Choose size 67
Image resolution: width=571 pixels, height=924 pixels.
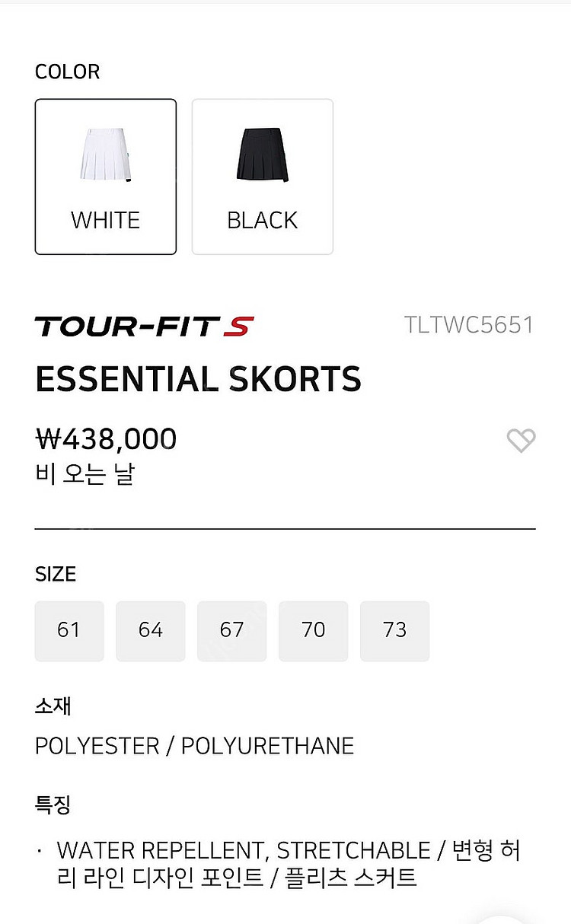point(232,631)
